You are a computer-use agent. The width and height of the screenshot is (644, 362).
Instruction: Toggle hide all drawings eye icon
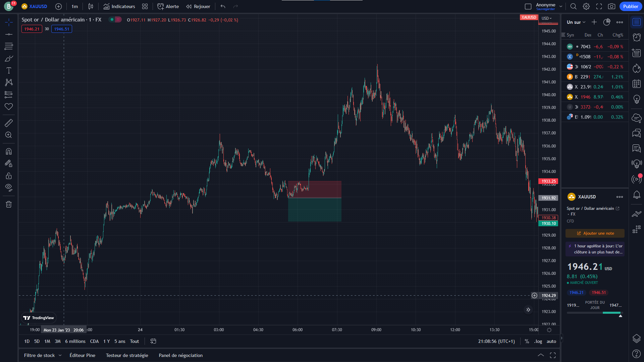(9, 187)
